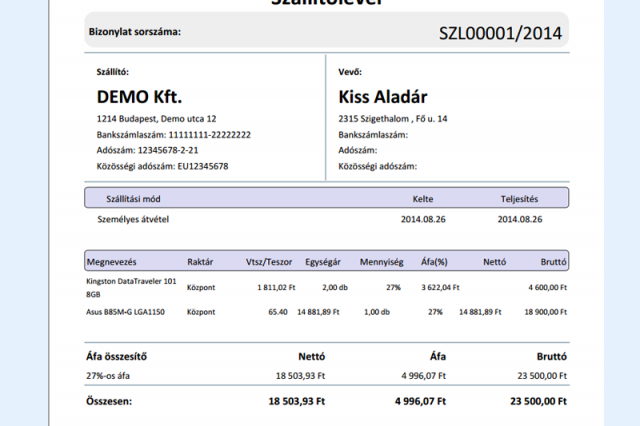Click the date under Teljesítés

[519, 218]
